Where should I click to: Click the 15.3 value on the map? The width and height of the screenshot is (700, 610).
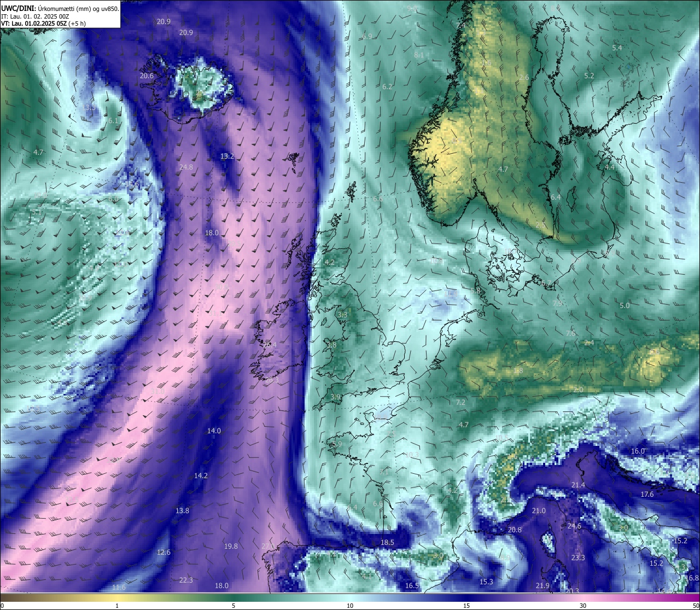pos(486,582)
